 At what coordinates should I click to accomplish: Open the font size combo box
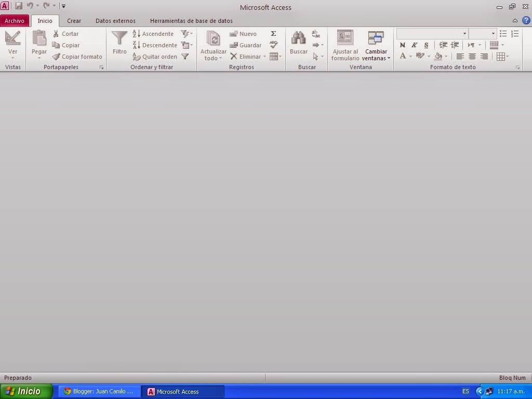pyautogui.click(x=483, y=34)
